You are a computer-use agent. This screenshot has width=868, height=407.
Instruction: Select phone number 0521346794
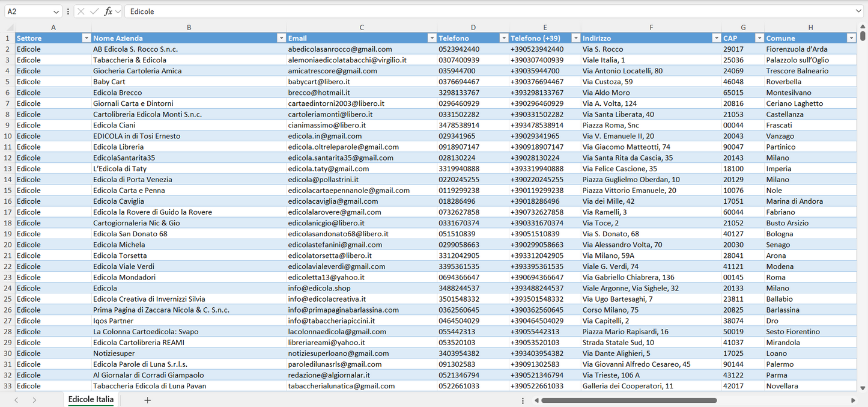[x=473, y=375]
